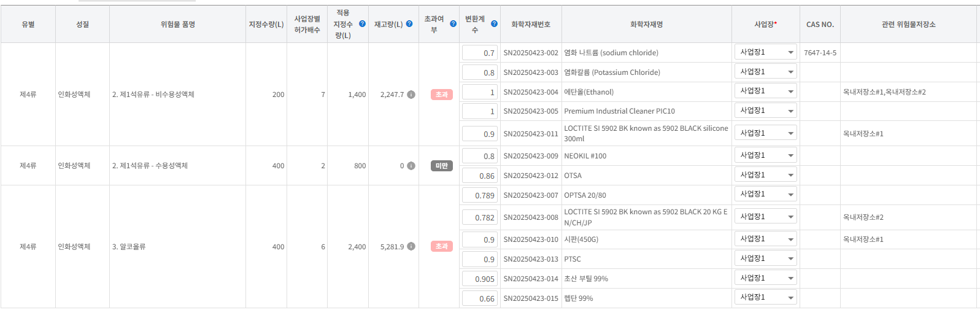Click 미만 badge in 수용성액체 row
The image size is (980, 315).
pyautogui.click(x=442, y=166)
